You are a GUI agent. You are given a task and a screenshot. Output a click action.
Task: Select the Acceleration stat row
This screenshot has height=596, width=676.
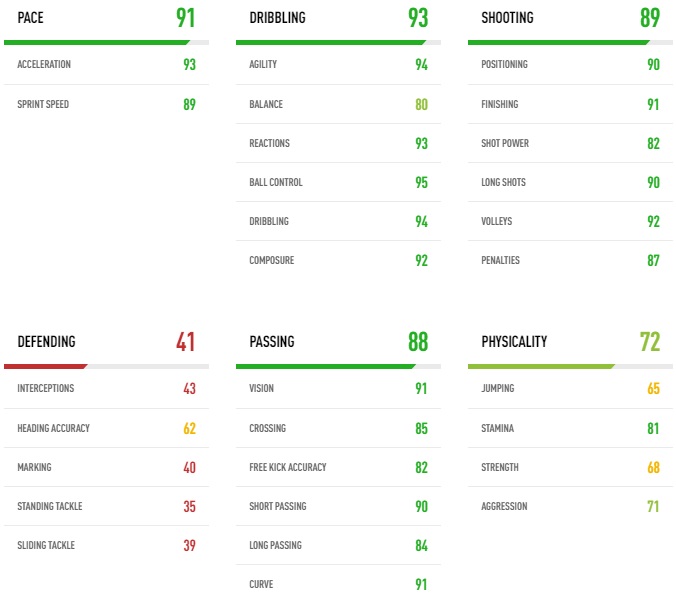[106, 65]
